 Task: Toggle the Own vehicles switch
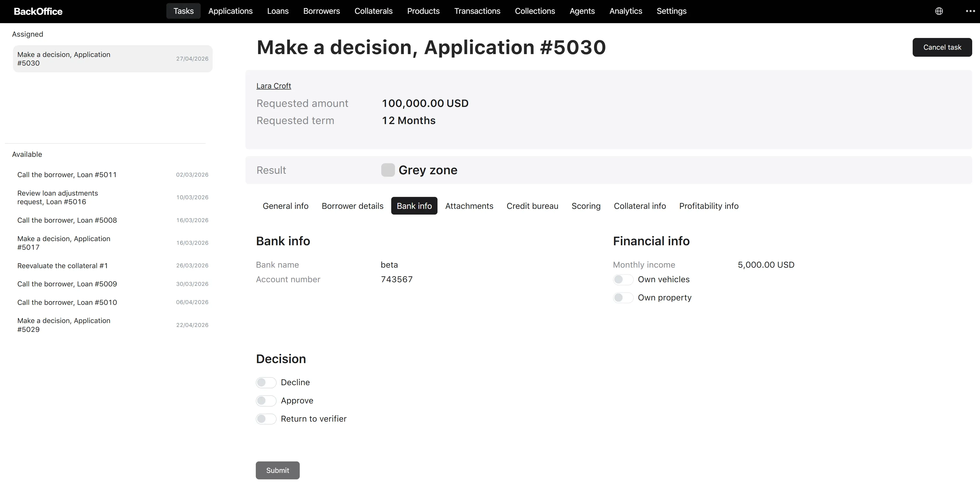[x=623, y=279]
